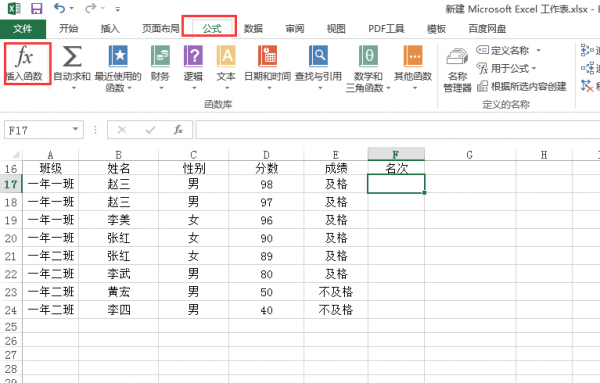Expand the Name Box dropdown arrow
The height and width of the screenshot is (383, 600).
pos(75,129)
